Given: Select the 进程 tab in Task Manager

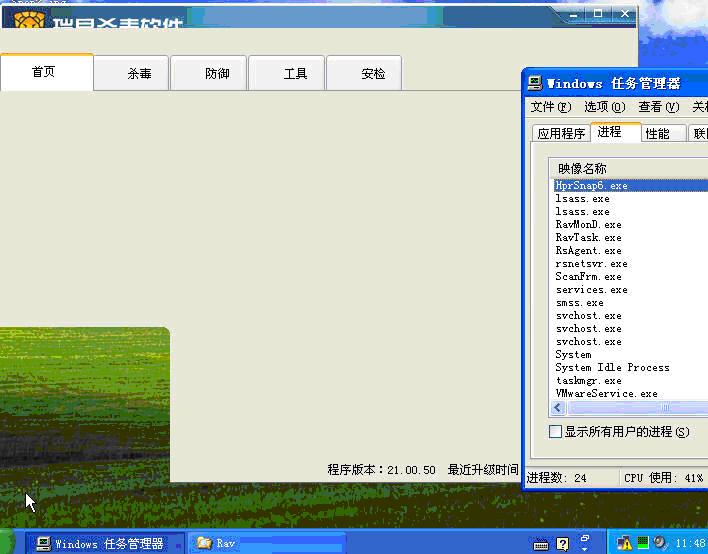Looking at the screenshot, I should (x=615, y=132).
